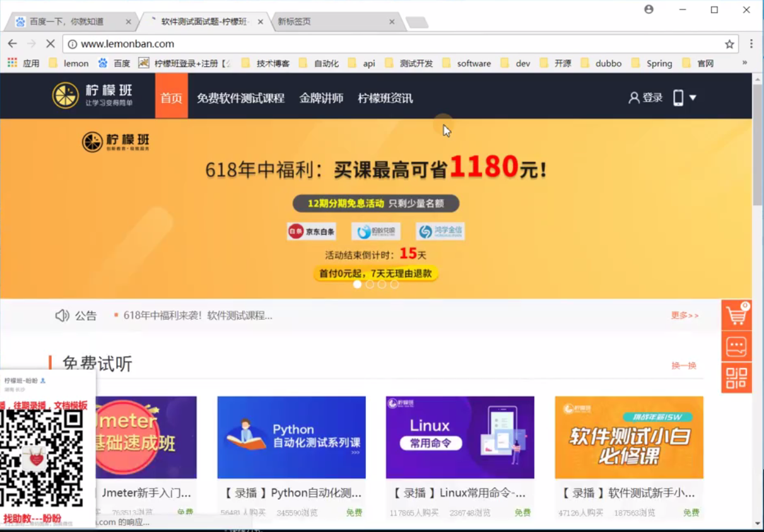
Task: Open the Chrome three-dot menu
Action: click(751, 44)
